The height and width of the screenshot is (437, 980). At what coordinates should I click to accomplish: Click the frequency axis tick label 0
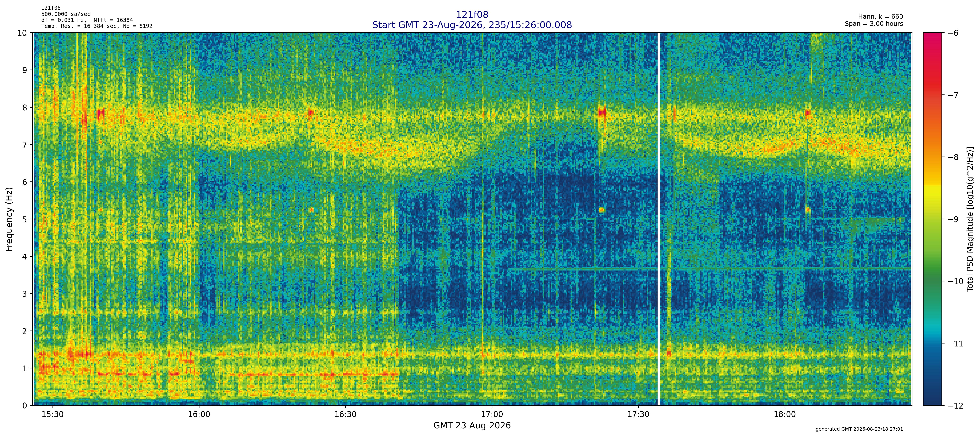coord(25,406)
